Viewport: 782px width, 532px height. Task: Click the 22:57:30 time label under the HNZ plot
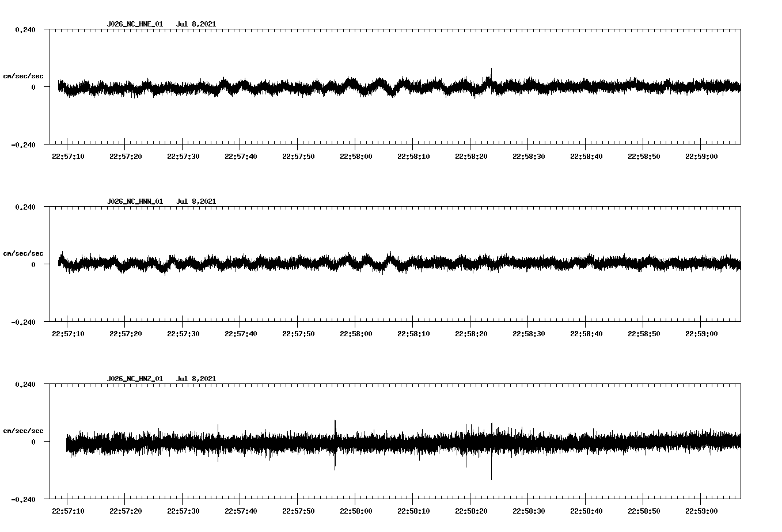point(183,511)
